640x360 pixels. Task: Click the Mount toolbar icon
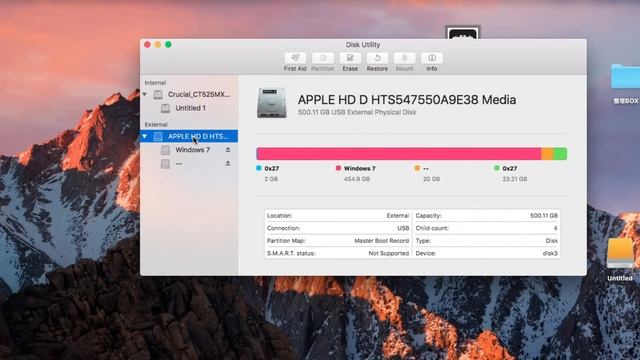pos(404,58)
